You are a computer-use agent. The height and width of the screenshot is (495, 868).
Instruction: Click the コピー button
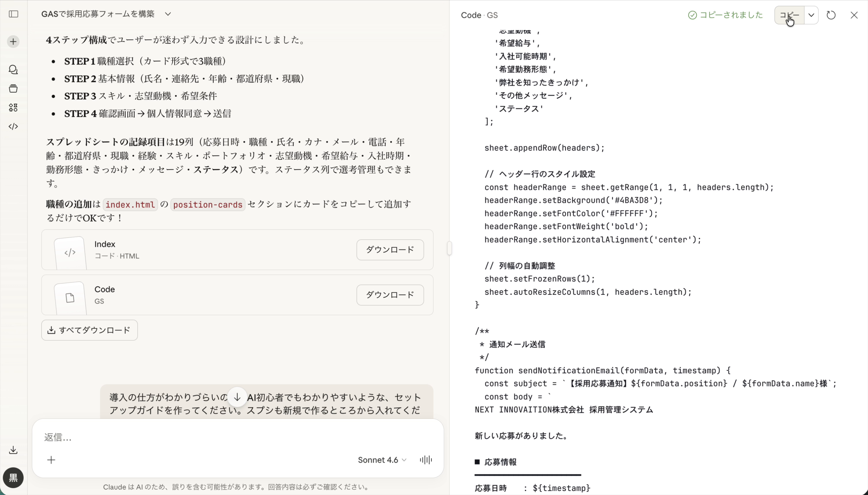789,15
